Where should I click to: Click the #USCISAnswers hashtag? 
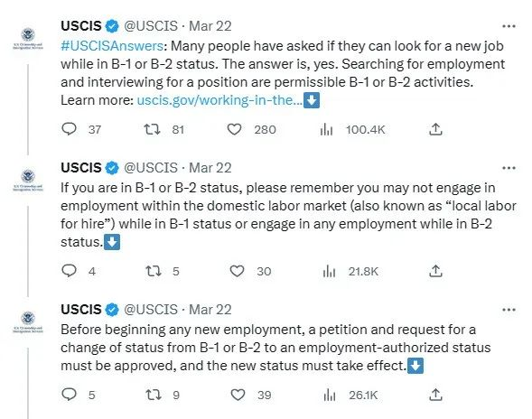point(112,46)
